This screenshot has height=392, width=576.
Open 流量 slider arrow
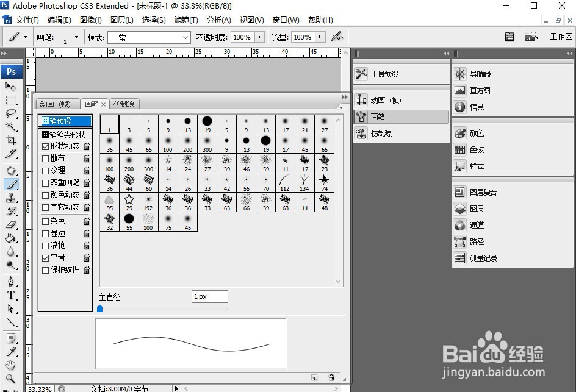point(320,37)
